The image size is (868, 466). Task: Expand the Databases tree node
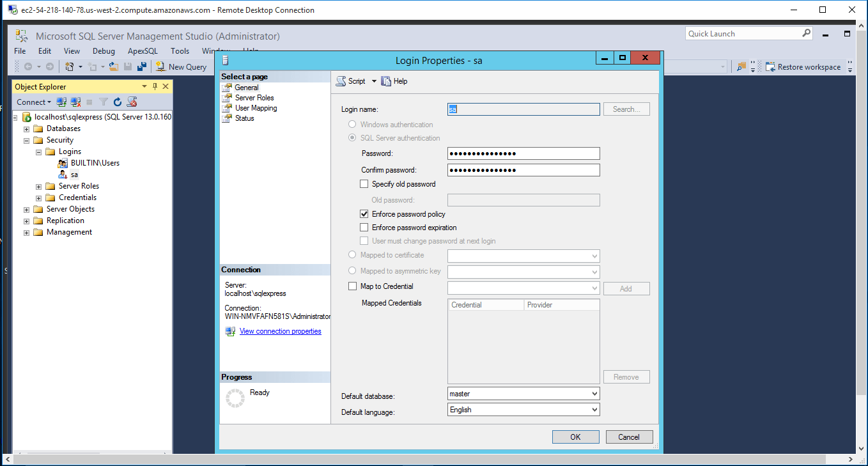(x=27, y=128)
